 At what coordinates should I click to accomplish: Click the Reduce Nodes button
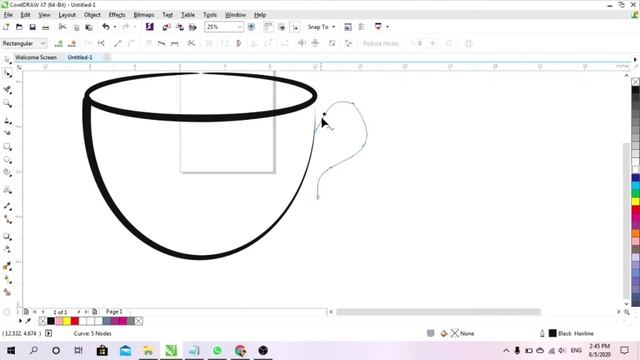[x=381, y=43]
